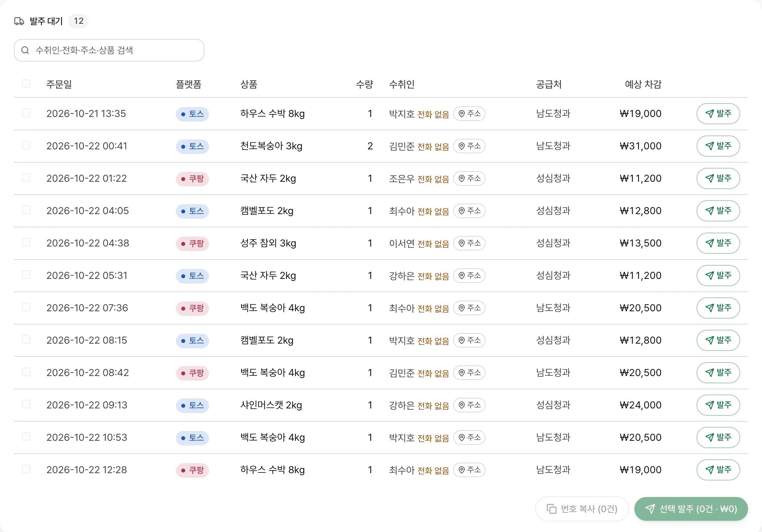
Task: Place order for 하우스 수박 13:35 row
Action: coord(718,114)
